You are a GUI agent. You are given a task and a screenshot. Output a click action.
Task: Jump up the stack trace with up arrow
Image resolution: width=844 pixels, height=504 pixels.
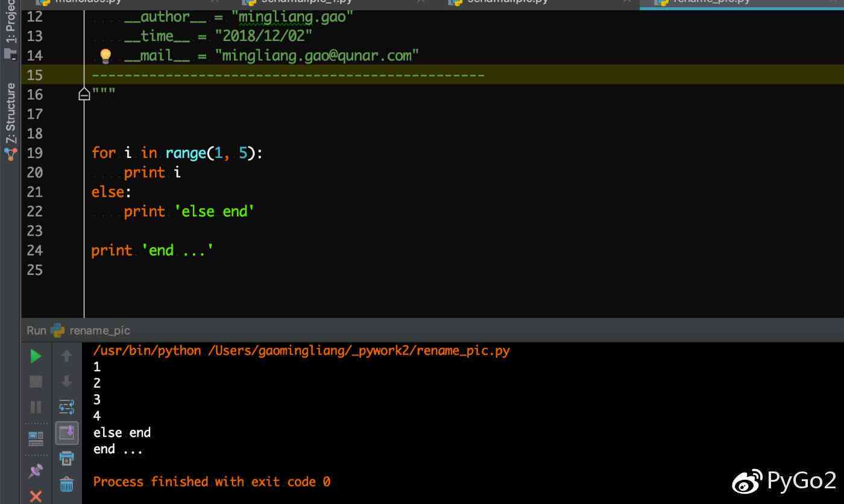click(66, 356)
